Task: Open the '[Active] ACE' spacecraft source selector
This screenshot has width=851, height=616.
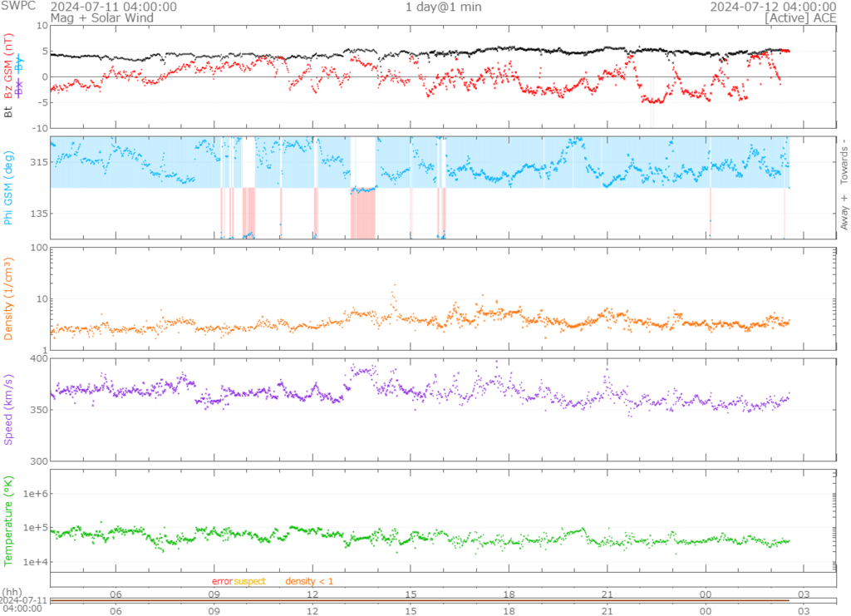Action: (x=800, y=18)
